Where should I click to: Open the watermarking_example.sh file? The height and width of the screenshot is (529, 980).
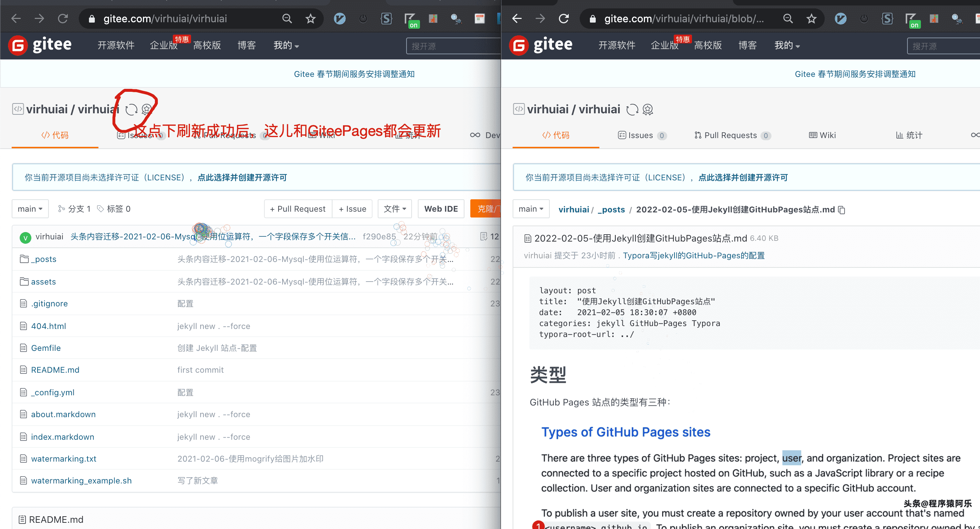point(81,481)
